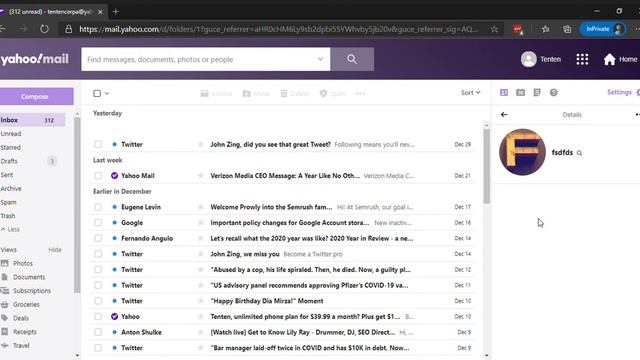Star the Fernando Angulo email
The width and height of the screenshot is (640, 360).
click(x=200, y=238)
